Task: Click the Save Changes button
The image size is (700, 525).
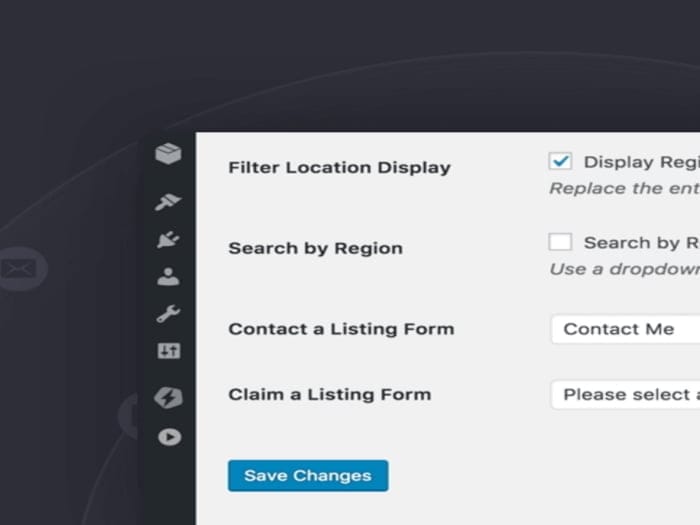Action: [308, 476]
